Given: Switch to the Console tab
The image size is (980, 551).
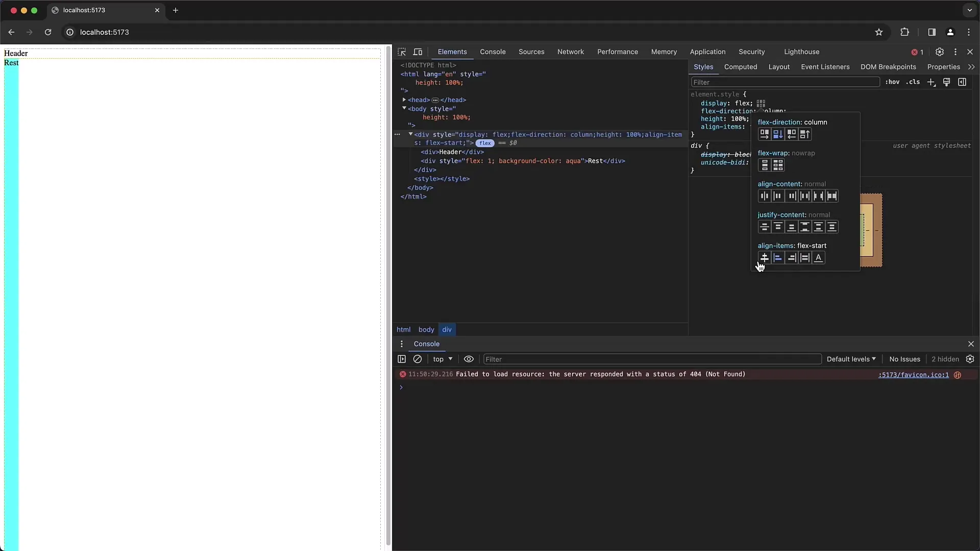Looking at the screenshot, I should [x=493, y=52].
